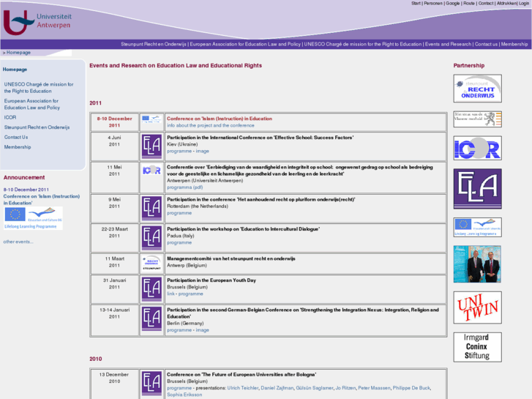Screen dimensions: 532x399
Task: Select Membership in the purple navigation bar
Action: click(x=514, y=44)
